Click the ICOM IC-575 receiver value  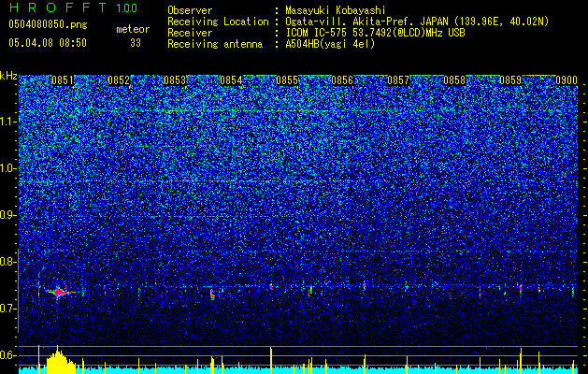tap(375, 33)
